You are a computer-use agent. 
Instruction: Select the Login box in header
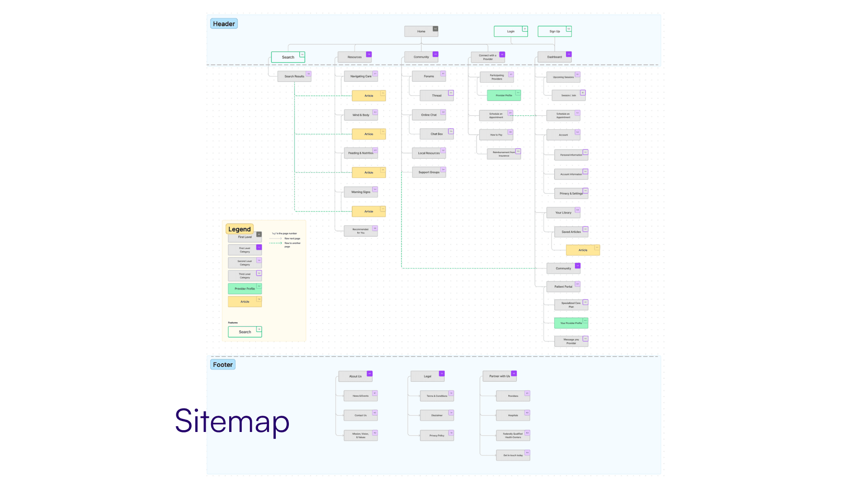[510, 31]
